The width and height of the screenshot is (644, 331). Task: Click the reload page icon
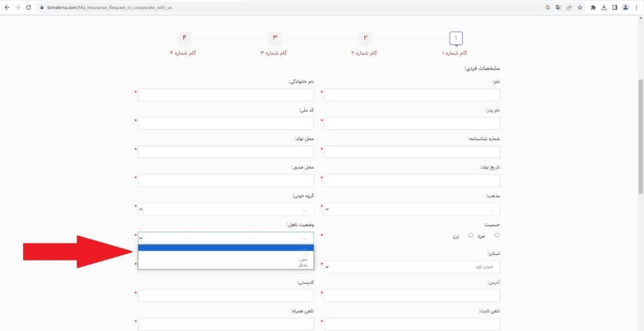click(29, 7)
